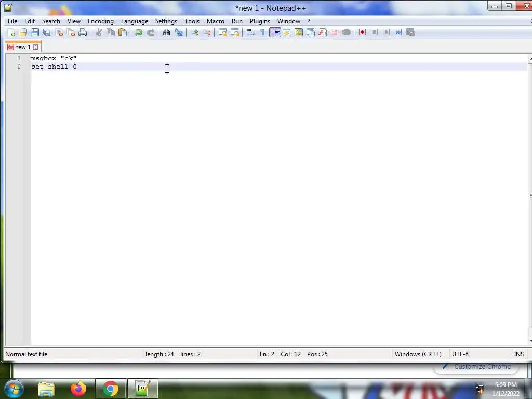Open the Window menu
Viewport: 532px width, 399px height.
point(289,21)
